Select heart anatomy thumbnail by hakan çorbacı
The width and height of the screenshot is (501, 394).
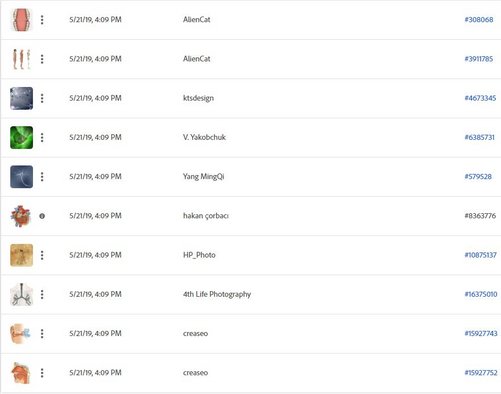coord(21,216)
